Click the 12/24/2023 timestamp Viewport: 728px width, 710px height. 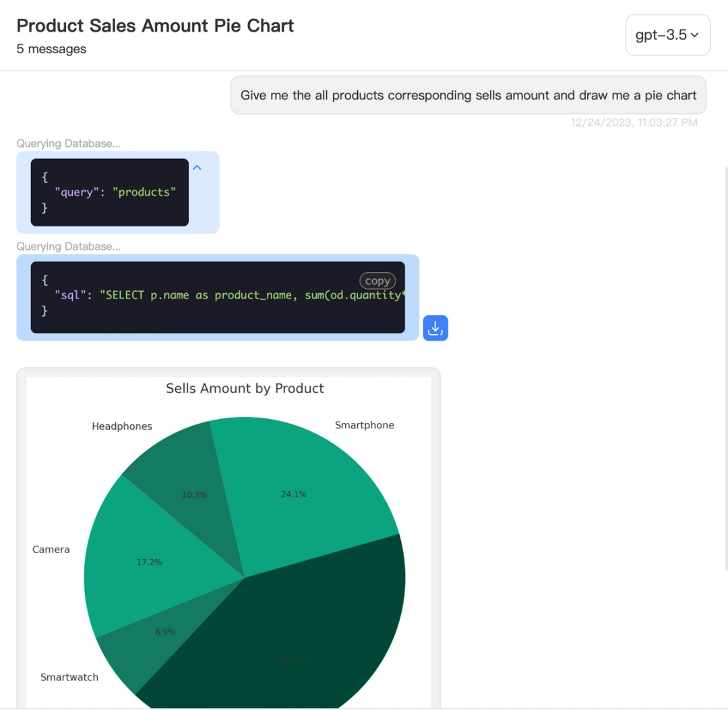(x=634, y=122)
